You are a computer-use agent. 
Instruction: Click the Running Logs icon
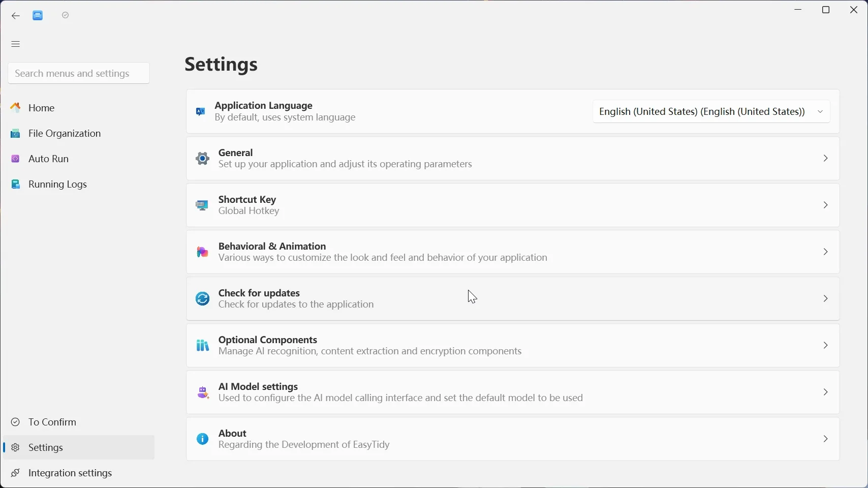[x=16, y=185]
